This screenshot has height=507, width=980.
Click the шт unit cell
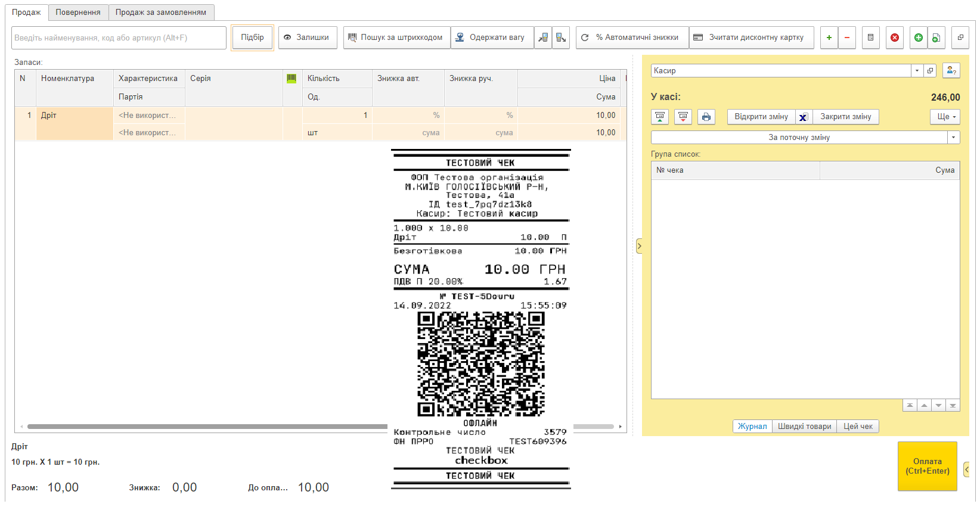(x=337, y=132)
